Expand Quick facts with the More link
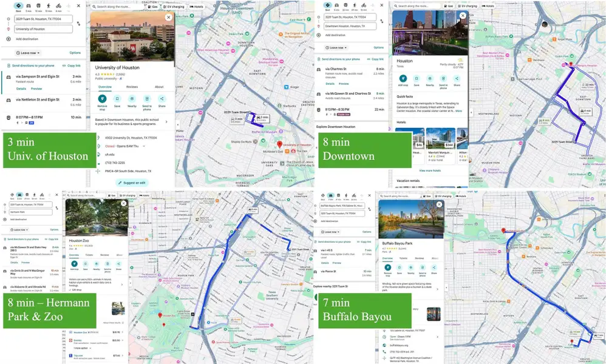 [x=458, y=111]
